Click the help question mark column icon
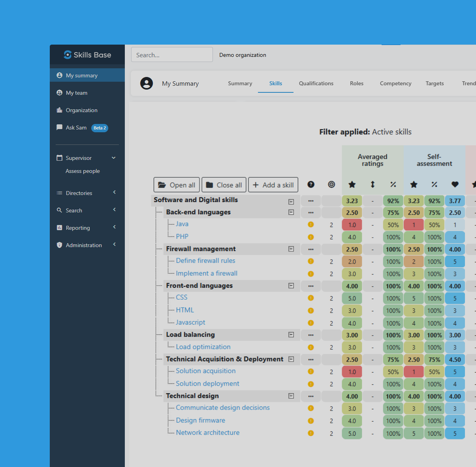Image resolution: width=476 pixels, height=467 pixels. coord(311,184)
